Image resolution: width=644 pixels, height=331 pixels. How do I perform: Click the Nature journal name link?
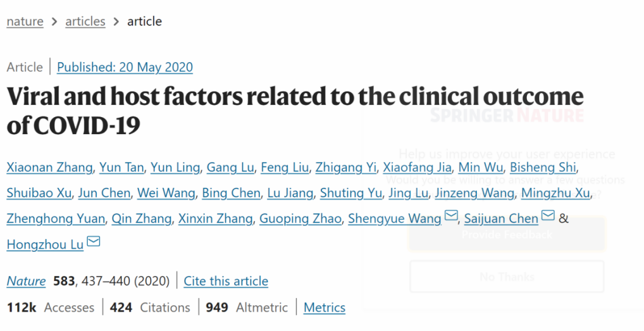[26, 281]
